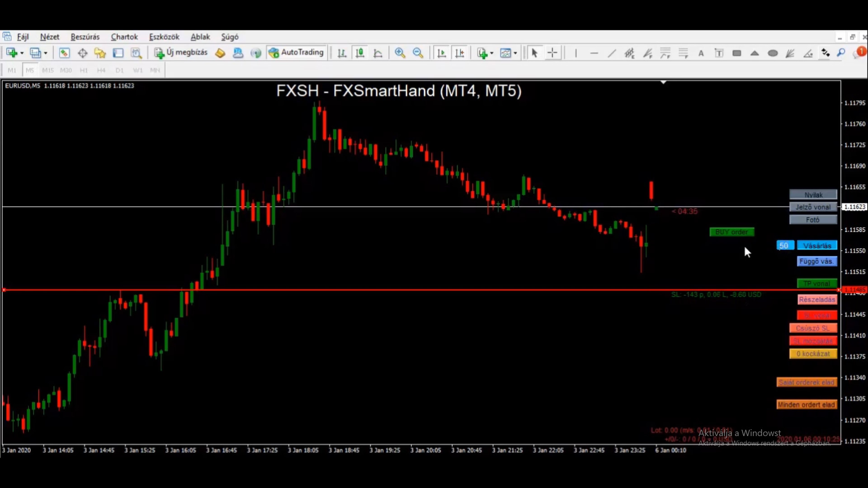Open the Data Window crosshair-target icon
Screen dimensions: 868x488
(82, 53)
